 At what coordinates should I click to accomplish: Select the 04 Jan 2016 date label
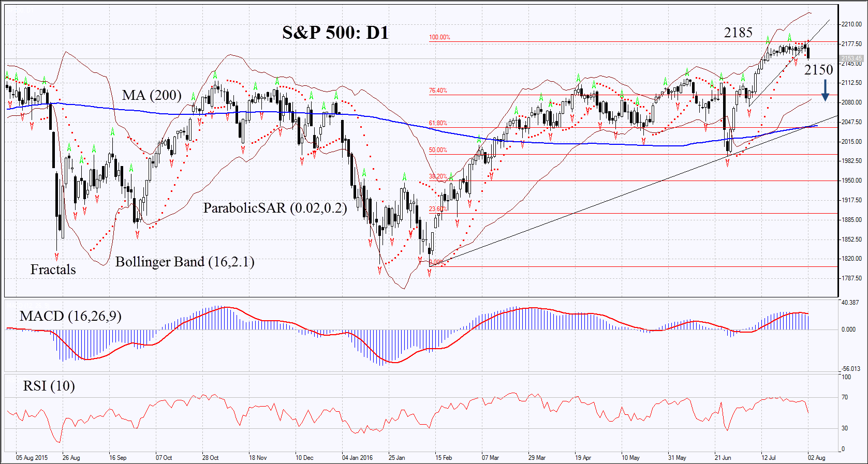[357, 458]
